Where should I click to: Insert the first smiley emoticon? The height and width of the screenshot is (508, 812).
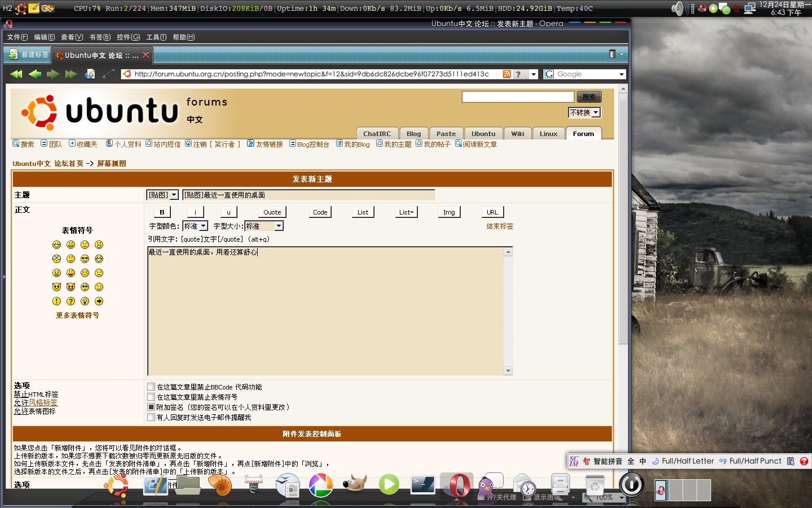coord(56,244)
